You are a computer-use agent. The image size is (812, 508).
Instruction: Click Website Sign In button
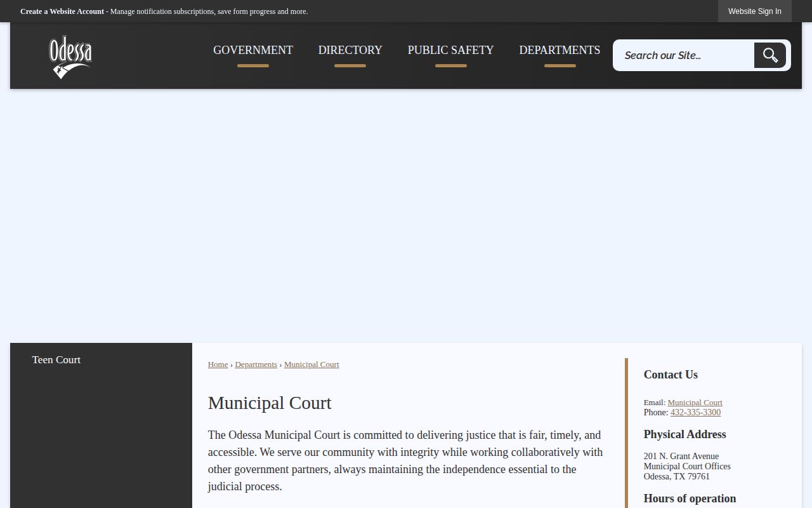click(755, 11)
